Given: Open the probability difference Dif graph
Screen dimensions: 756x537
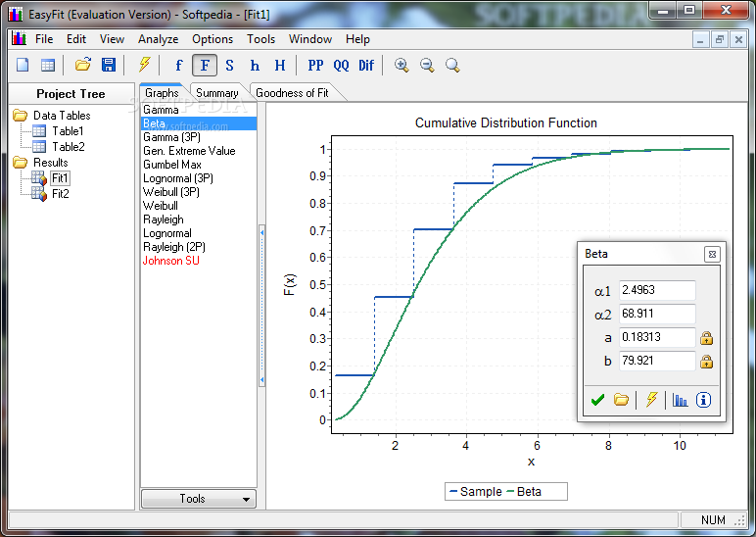Looking at the screenshot, I should point(366,65).
